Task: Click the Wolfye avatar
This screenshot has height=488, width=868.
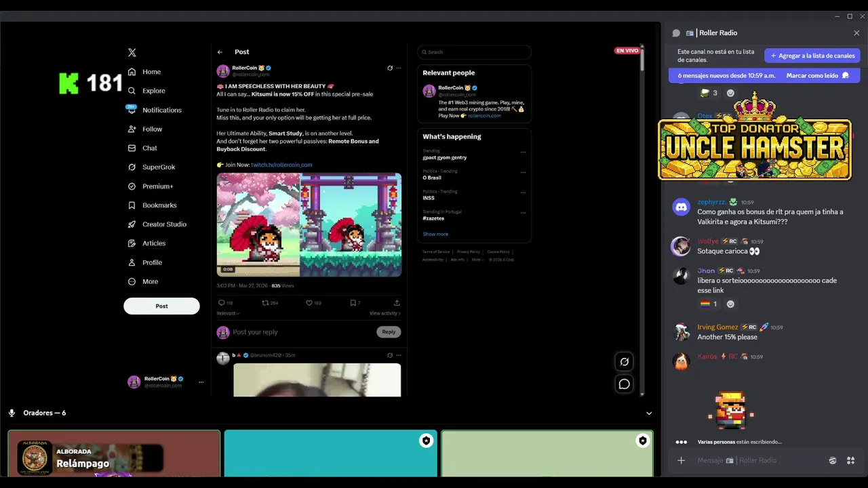Action: (x=681, y=246)
